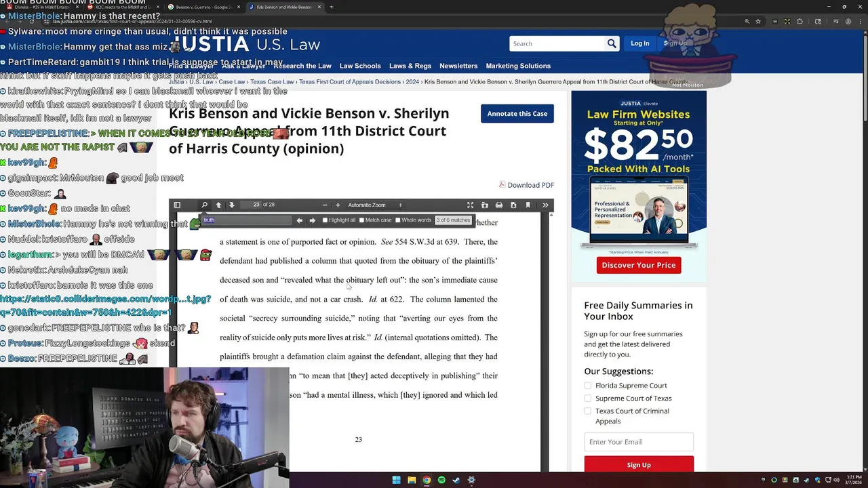Open a file in PDF viewer
Image resolution: width=868 pixels, height=488 pixels.
pyautogui.click(x=484, y=205)
